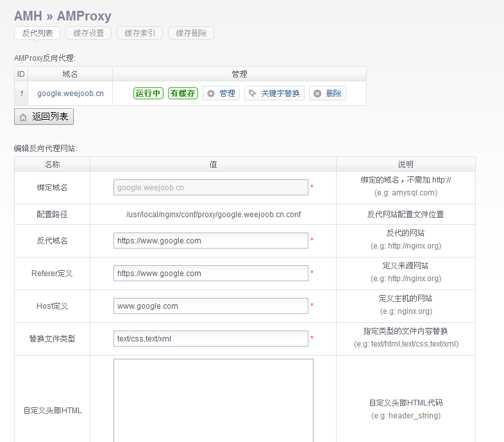Click the delete X icon beside 删除
The image size is (504, 442).
(x=317, y=94)
